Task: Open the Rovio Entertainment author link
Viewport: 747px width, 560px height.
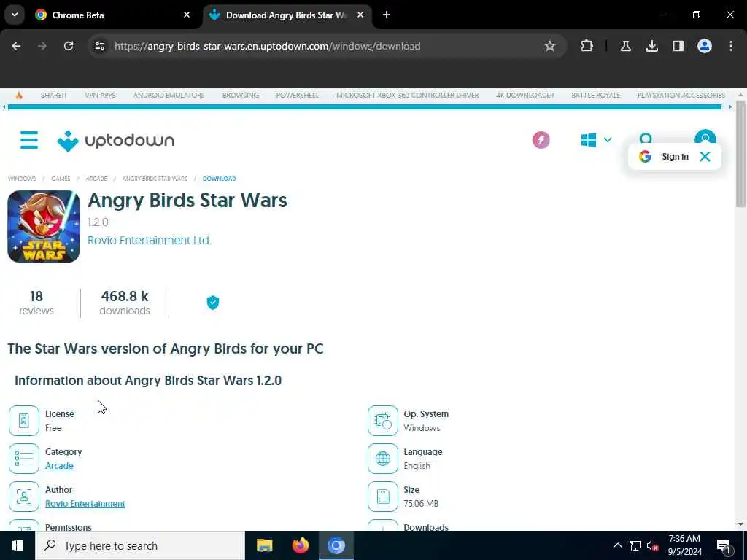Action: 85,503
